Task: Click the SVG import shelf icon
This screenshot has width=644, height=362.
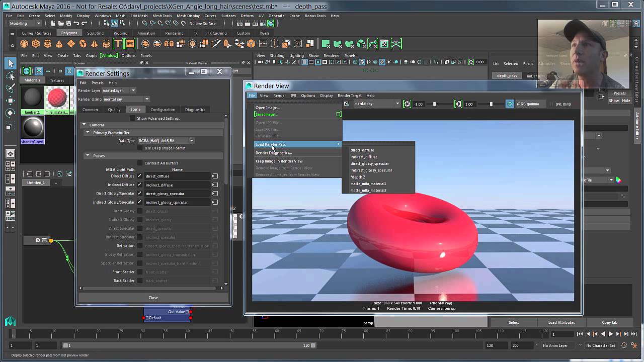Action: point(130,44)
